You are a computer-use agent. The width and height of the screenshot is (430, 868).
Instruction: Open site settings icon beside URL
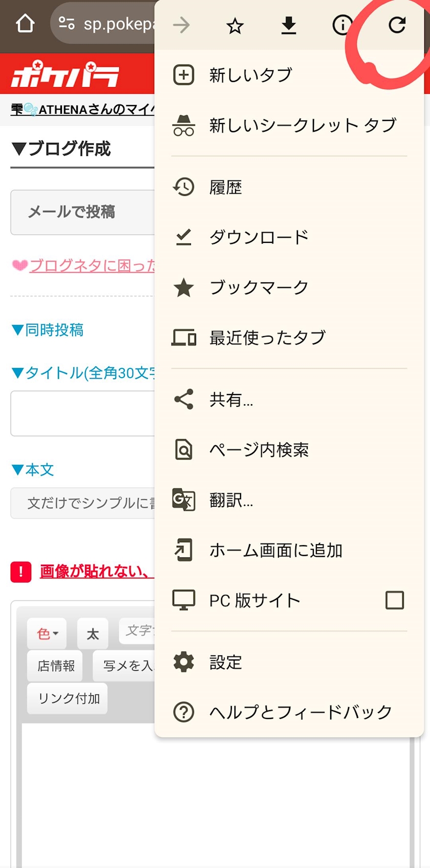67,24
